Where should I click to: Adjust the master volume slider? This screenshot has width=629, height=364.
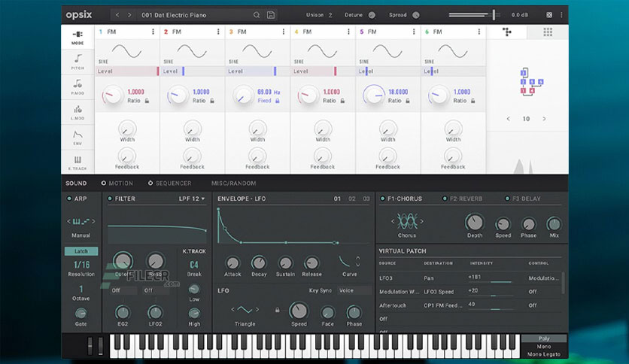click(474, 15)
